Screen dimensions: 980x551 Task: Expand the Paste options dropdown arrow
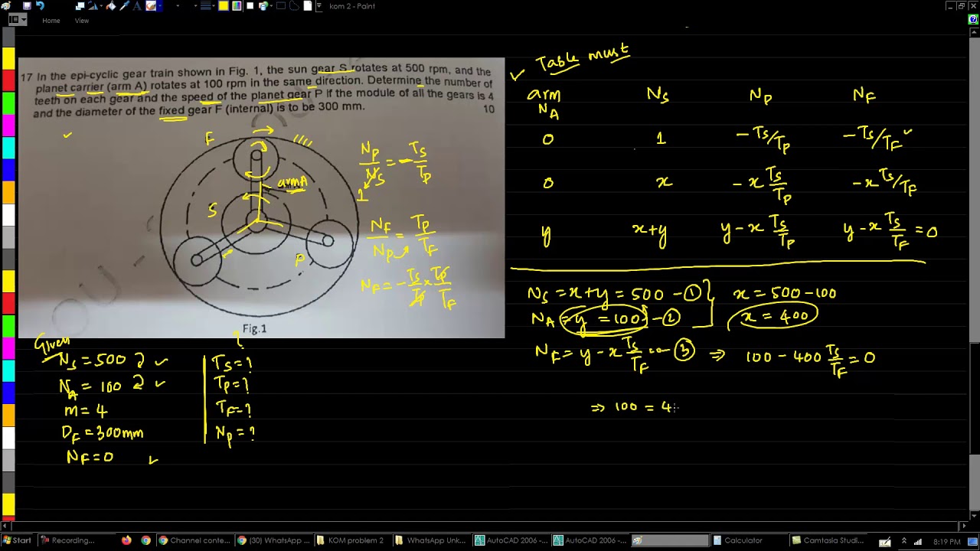pyautogui.click(x=271, y=5)
